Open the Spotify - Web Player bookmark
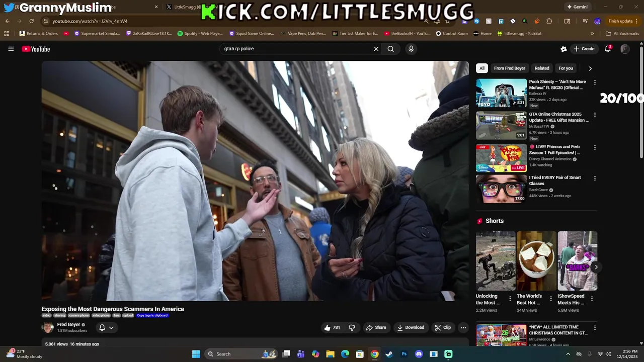644x362 pixels. [x=200, y=34]
